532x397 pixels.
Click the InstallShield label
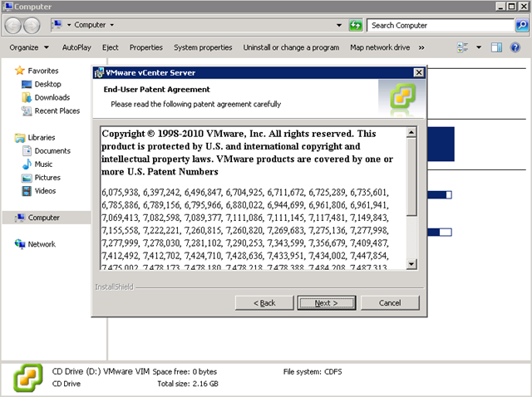point(115,287)
